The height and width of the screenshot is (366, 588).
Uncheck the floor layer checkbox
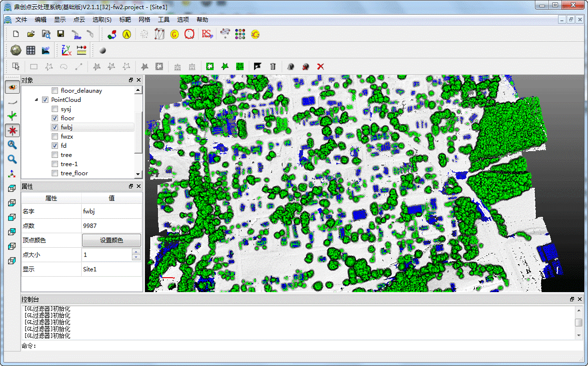55,118
